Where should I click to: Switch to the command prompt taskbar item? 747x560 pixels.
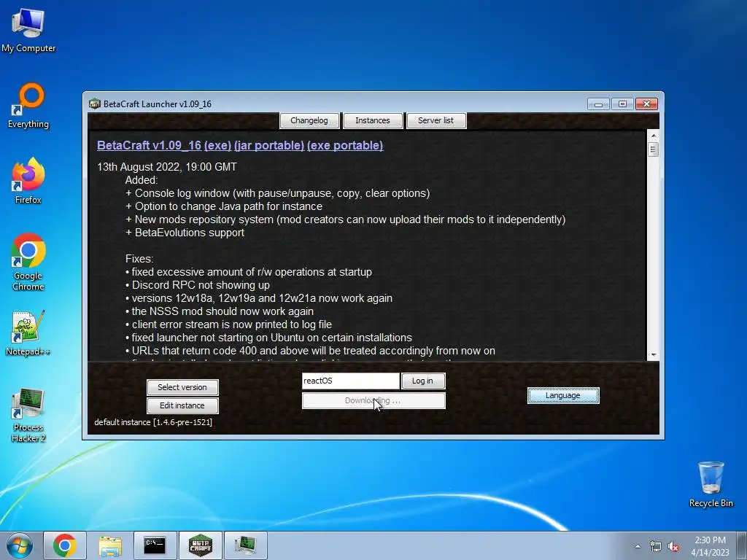(155, 545)
